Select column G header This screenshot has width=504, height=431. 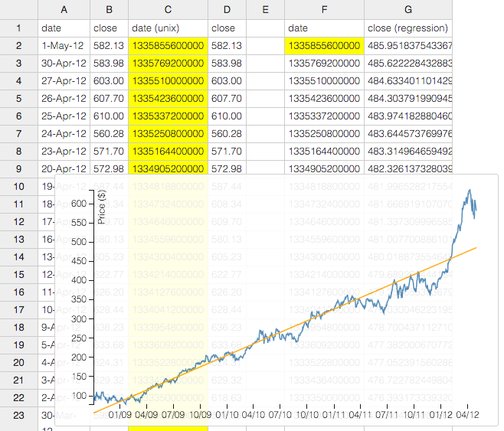click(x=408, y=10)
